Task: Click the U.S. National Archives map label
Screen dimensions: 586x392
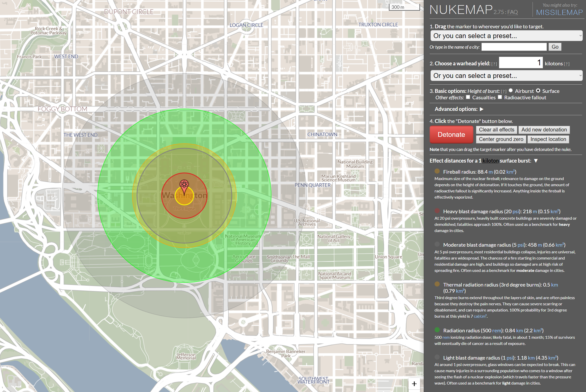Action: pos(307,222)
